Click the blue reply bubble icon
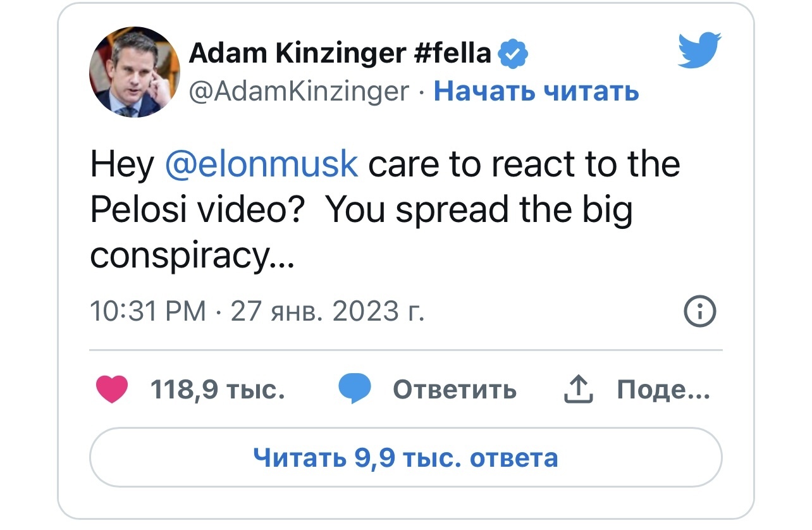The height and width of the screenshot is (530, 812). [355, 389]
